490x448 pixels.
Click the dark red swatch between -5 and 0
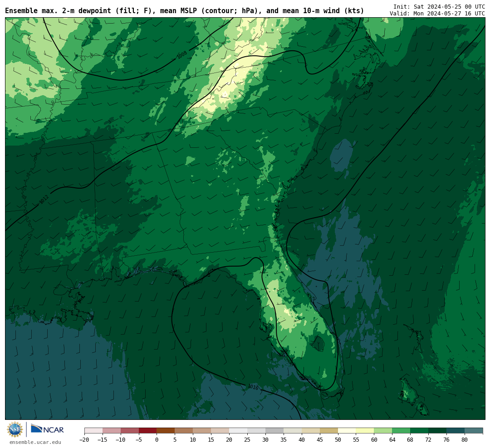147,431
